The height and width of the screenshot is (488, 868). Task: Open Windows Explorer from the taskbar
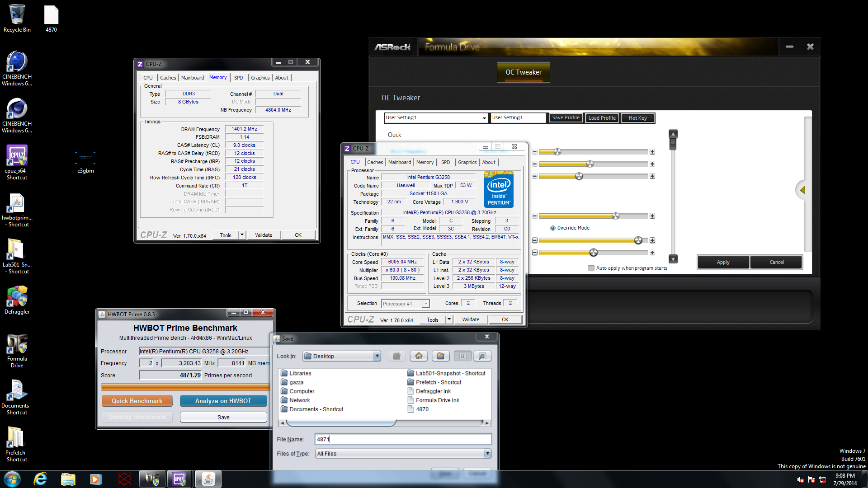[68, 479]
